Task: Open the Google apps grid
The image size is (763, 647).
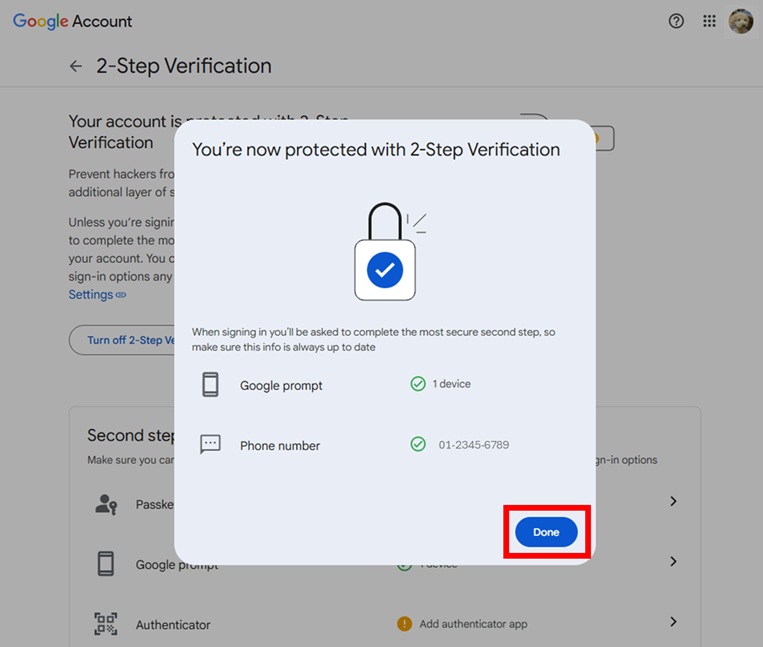Action: (x=709, y=21)
